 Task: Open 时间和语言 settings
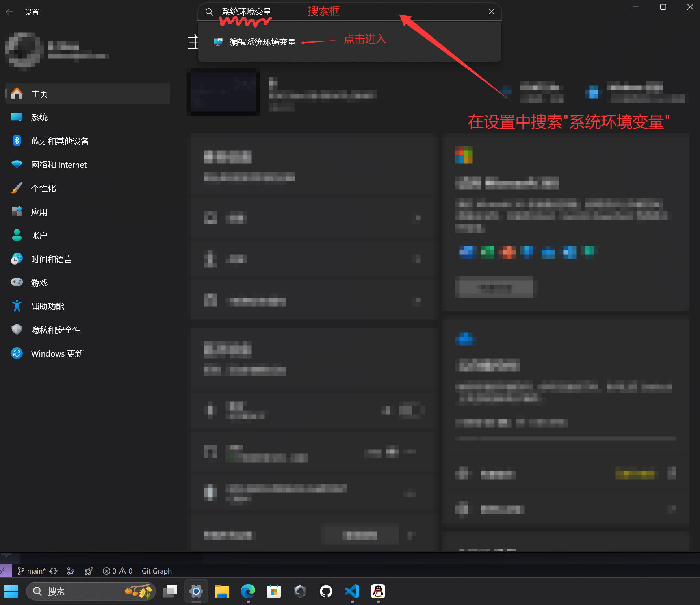tap(52, 259)
